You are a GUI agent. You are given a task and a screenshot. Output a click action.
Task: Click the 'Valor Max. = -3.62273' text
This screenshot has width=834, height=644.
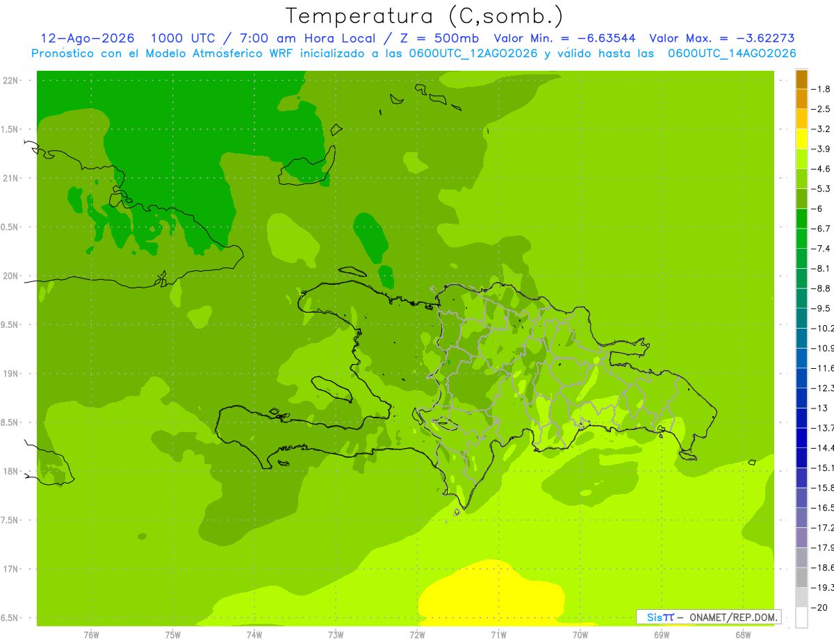coord(722,38)
